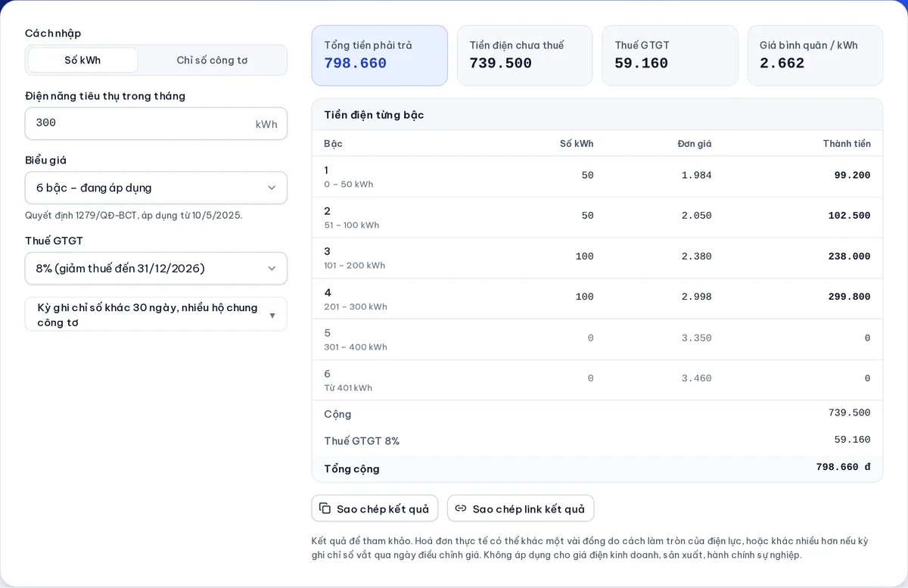908x588 pixels.
Task: Click the unit price 3.350 for tier 5
Action: [x=696, y=338]
